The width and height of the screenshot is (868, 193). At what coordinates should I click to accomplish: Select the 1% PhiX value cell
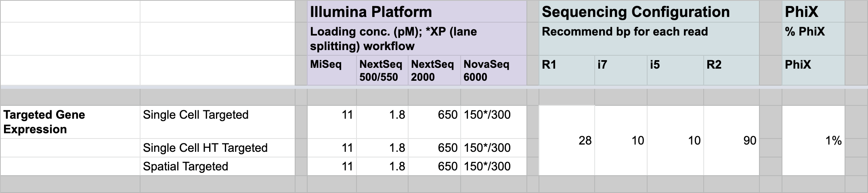tap(813, 141)
